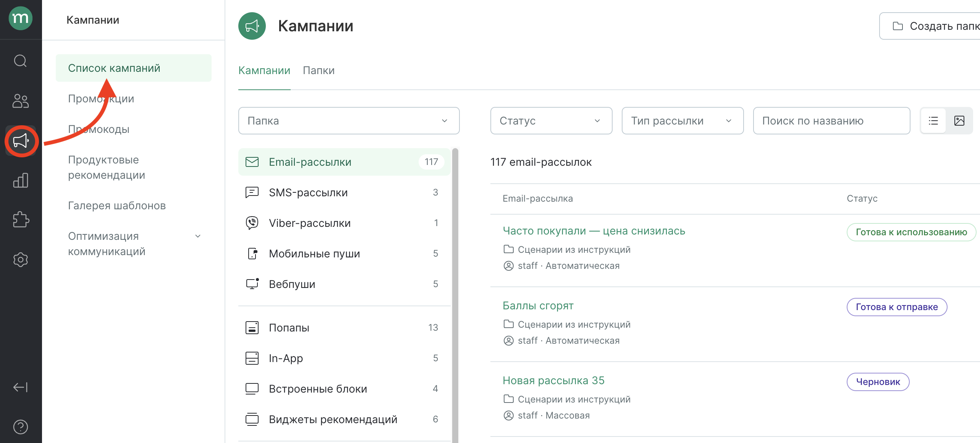Image resolution: width=980 pixels, height=443 pixels.
Task: Switch to the Кампании tab
Action: pos(264,70)
